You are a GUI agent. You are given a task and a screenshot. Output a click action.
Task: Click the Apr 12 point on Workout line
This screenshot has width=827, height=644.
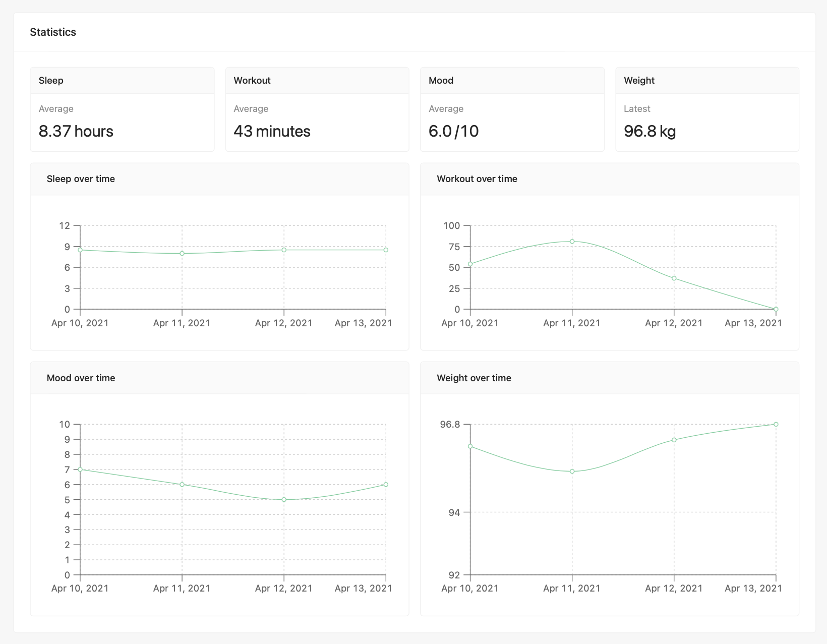coord(674,278)
